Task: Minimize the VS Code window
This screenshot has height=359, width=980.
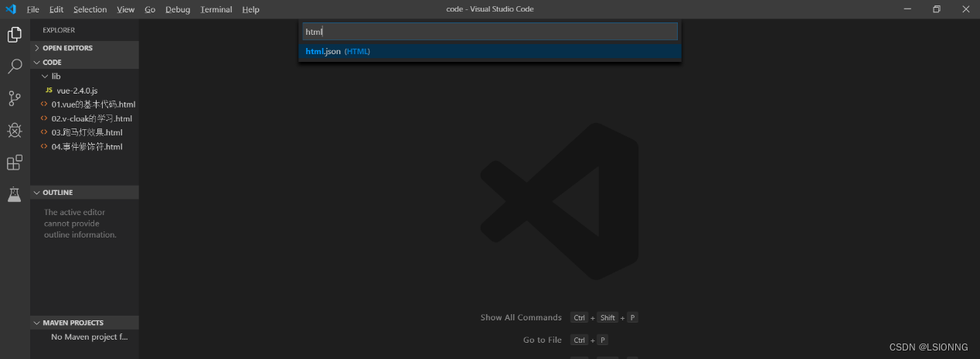Action: point(907,9)
